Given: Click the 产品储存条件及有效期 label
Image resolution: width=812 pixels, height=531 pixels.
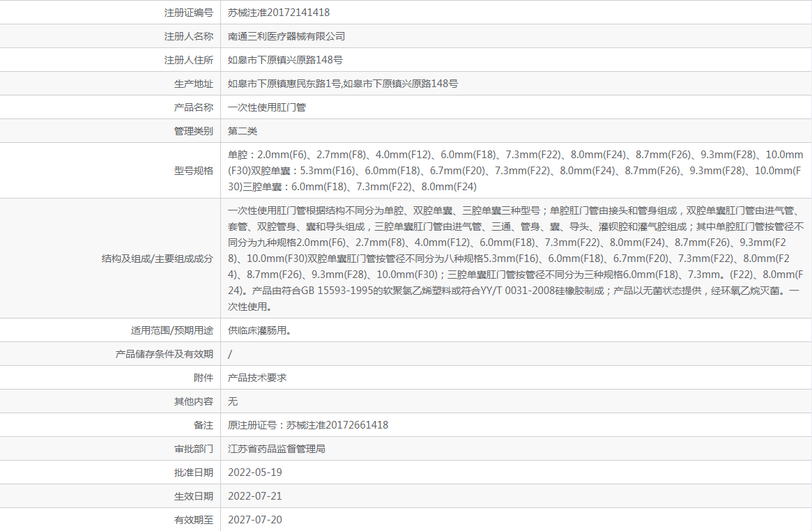Looking at the screenshot, I should tap(164, 354).
